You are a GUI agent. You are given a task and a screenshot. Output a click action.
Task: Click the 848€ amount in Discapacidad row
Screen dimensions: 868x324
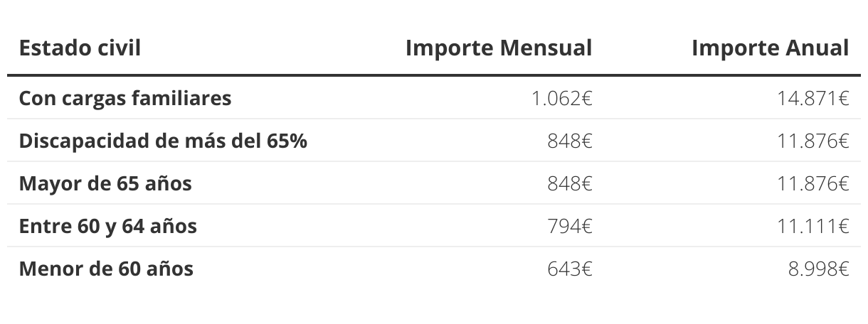[570, 141]
